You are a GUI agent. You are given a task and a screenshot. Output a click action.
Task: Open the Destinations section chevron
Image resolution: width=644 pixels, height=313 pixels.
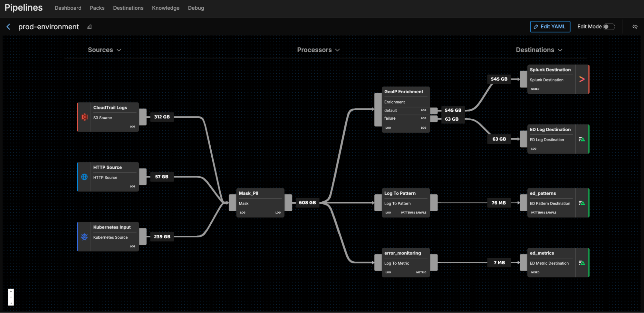pyautogui.click(x=560, y=50)
